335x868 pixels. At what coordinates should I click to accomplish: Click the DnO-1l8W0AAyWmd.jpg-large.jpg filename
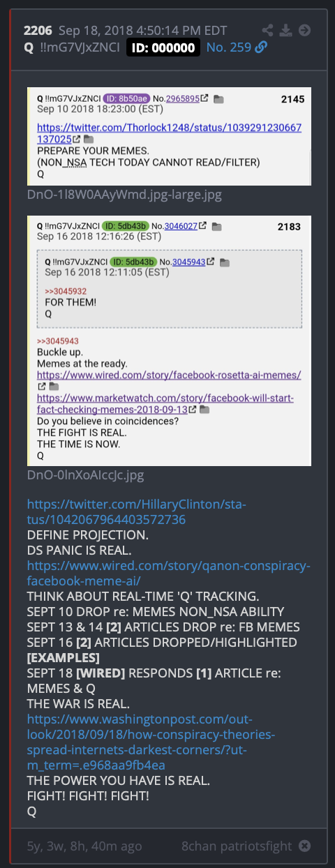click(x=124, y=195)
